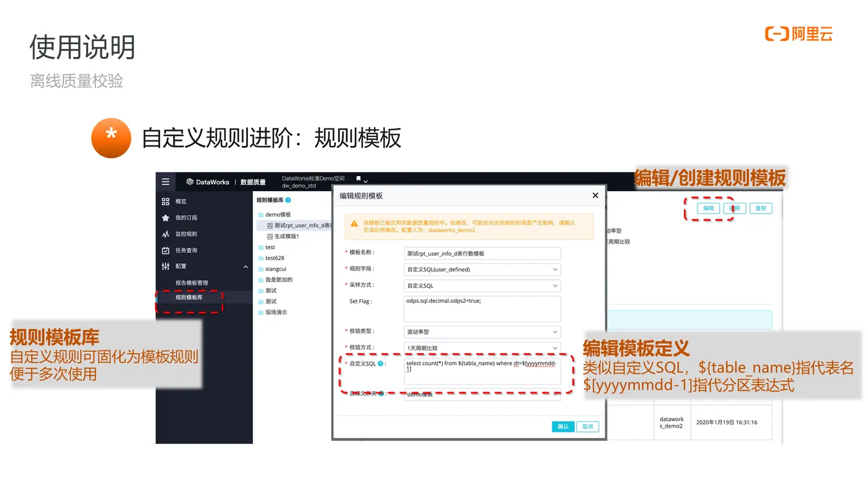Click the xiangcui folder icon
This screenshot has height=489, width=868.
pyautogui.click(x=261, y=269)
